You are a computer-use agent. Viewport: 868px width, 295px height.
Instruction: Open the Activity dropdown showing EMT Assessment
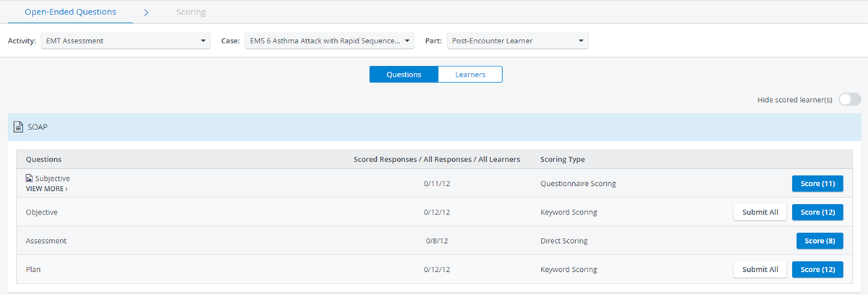[x=125, y=41]
